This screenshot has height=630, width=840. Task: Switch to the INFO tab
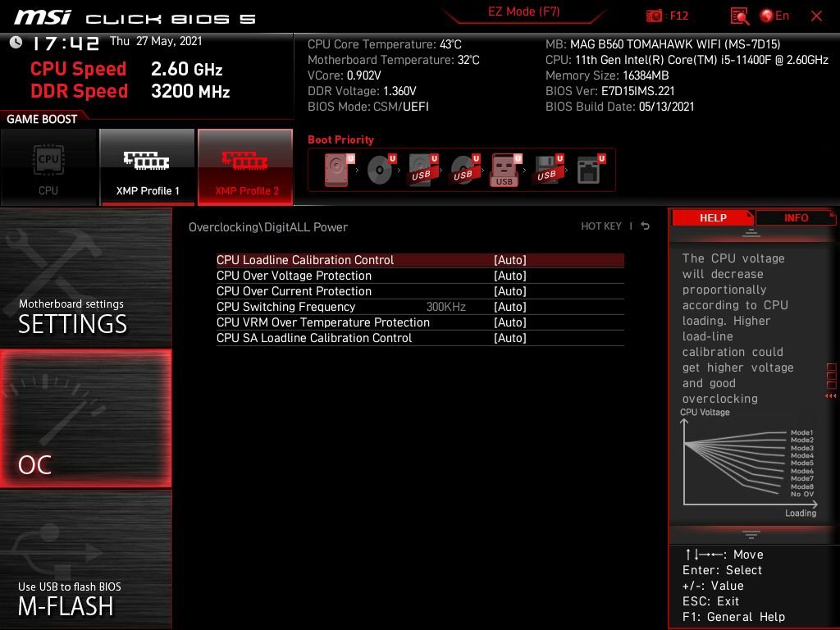coord(796,217)
